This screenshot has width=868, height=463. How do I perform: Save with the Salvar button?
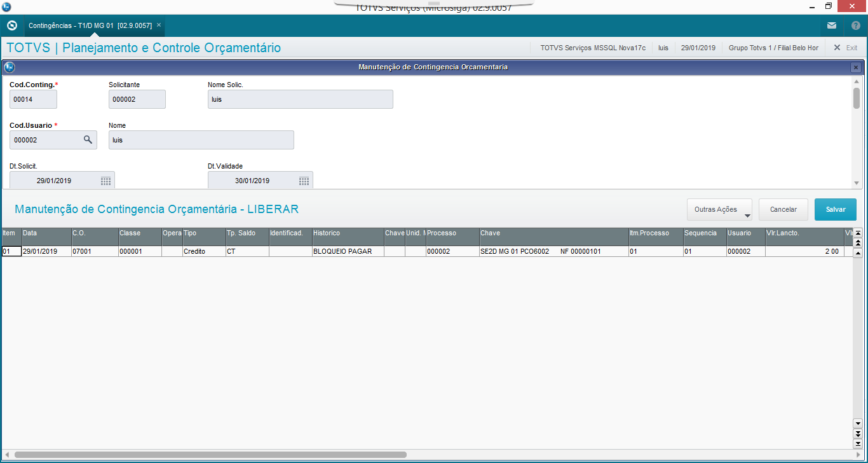tap(836, 209)
